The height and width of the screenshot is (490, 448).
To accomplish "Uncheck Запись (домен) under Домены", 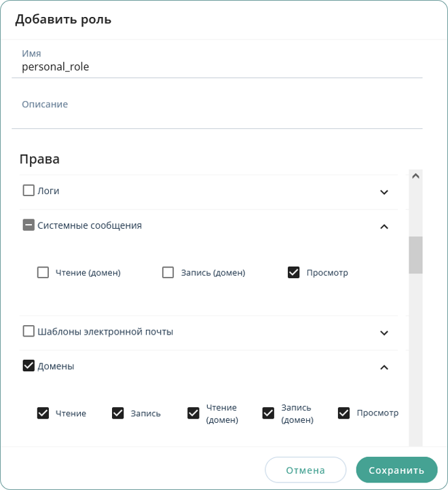I will click(268, 413).
